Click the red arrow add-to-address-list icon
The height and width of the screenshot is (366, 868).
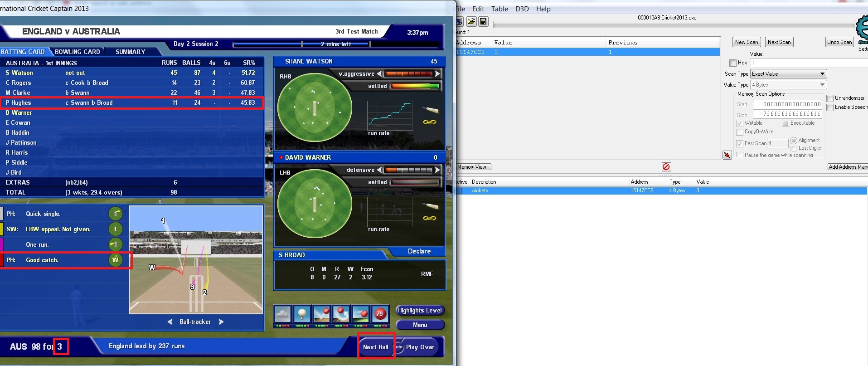pyautogui.click(x=727, y=155)
